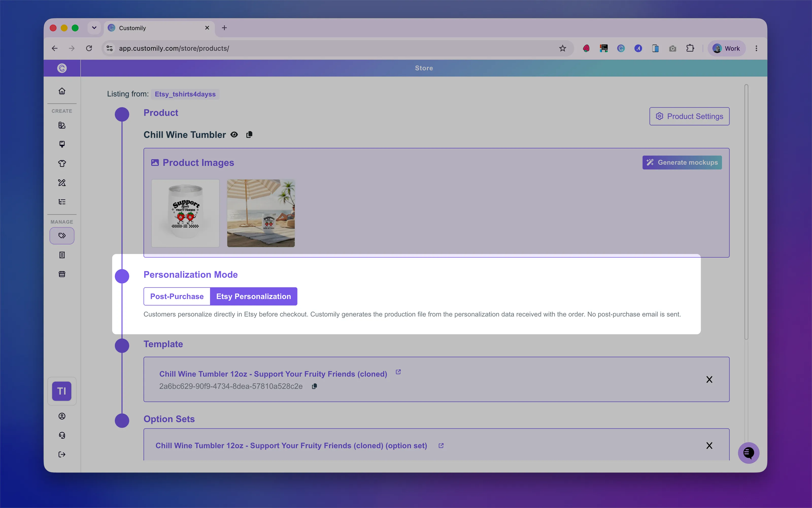Open the Etsy_tshirts4dayss listing link
The width and height of the screenshot is (812, 508).
(x=185, y=94)
